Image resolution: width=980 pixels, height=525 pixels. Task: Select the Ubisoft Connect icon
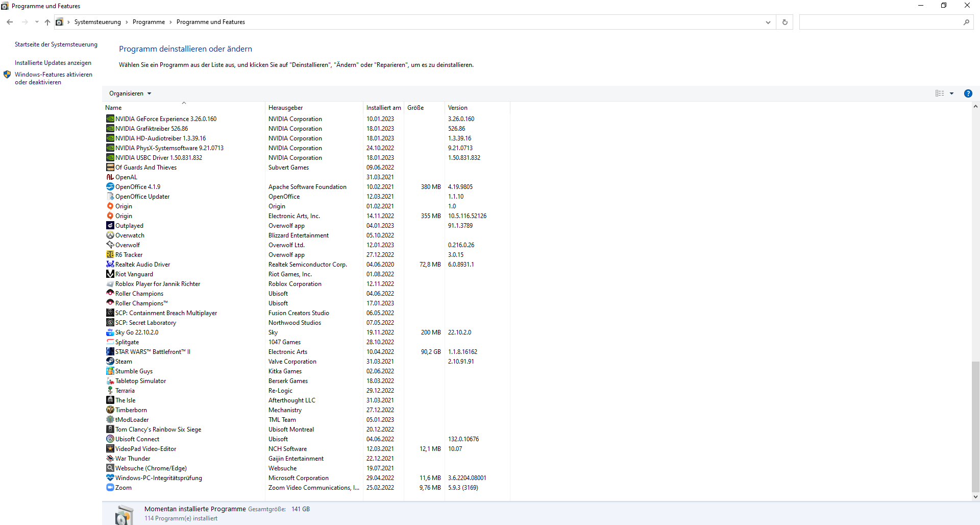coord(110,439)
